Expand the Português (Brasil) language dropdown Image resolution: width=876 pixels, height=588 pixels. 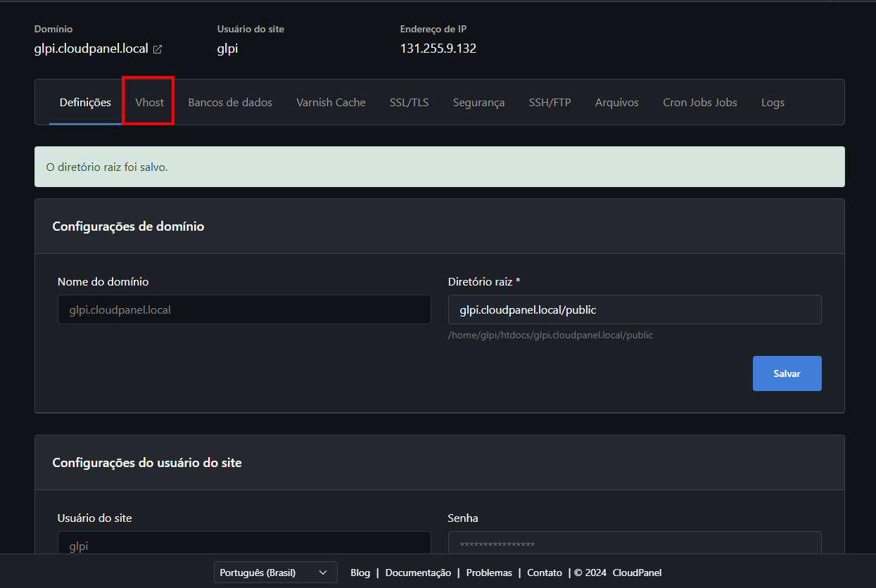275,573
